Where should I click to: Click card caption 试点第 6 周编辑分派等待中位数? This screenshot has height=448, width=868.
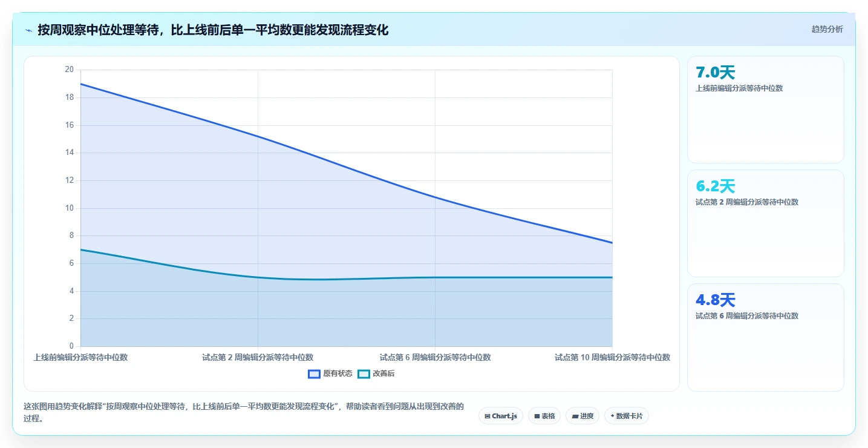[x=747, y=316]
